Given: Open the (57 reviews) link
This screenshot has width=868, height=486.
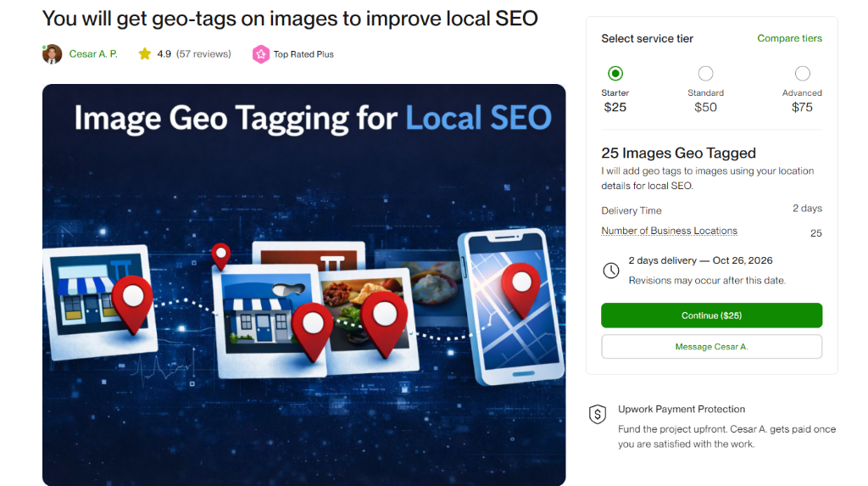Looking at the screenshot, I should 203,53.
